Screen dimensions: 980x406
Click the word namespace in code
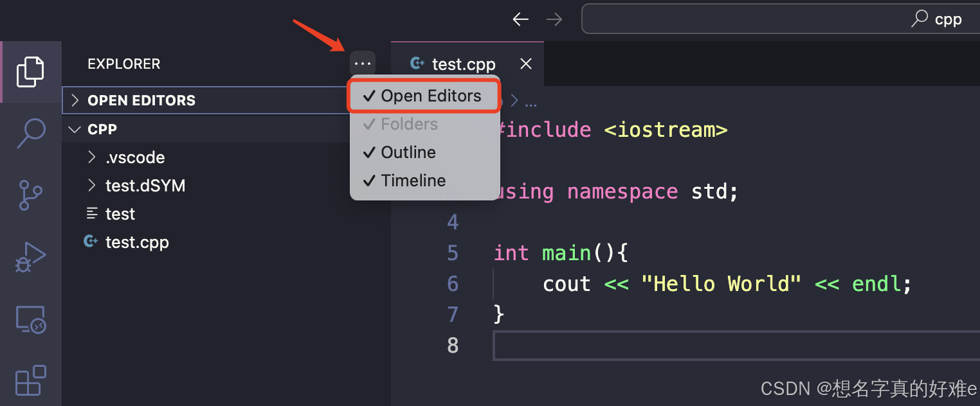coord(622,191)
